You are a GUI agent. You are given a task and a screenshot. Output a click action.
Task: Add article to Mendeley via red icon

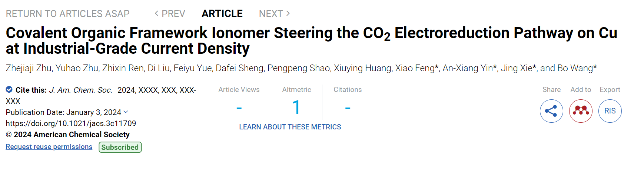point(581,111)
